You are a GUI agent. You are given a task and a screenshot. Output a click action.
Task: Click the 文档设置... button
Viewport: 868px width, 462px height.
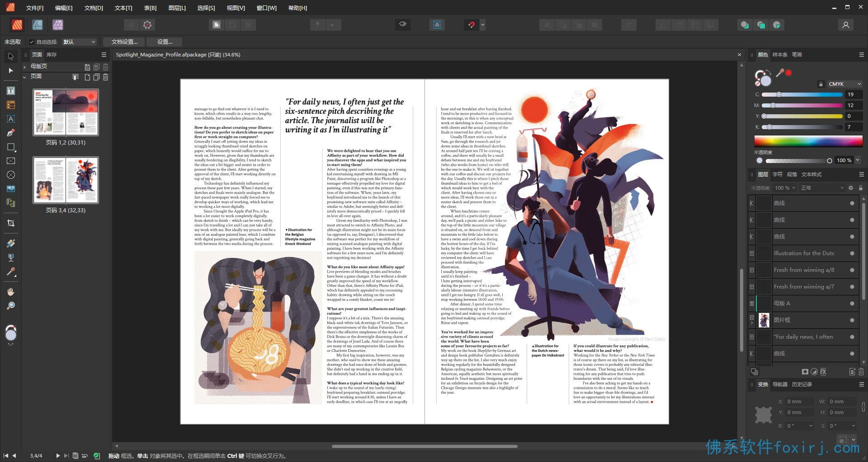click(124, 42)
